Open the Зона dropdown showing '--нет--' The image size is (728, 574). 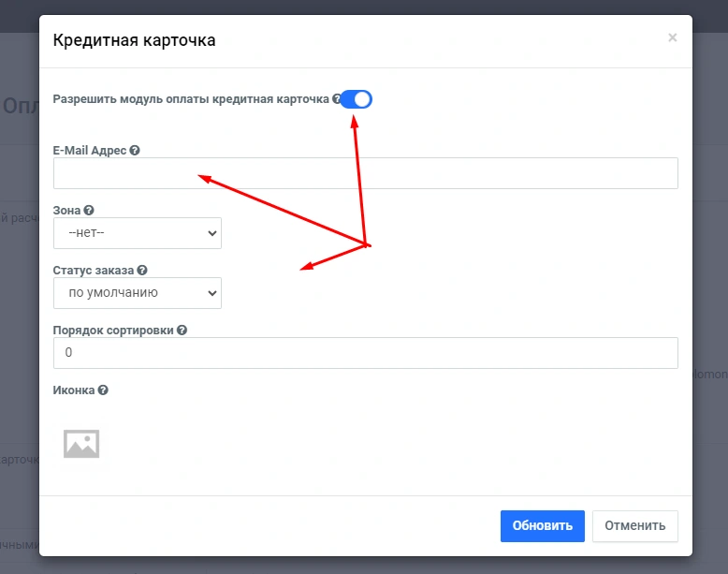tap(138, 233)
